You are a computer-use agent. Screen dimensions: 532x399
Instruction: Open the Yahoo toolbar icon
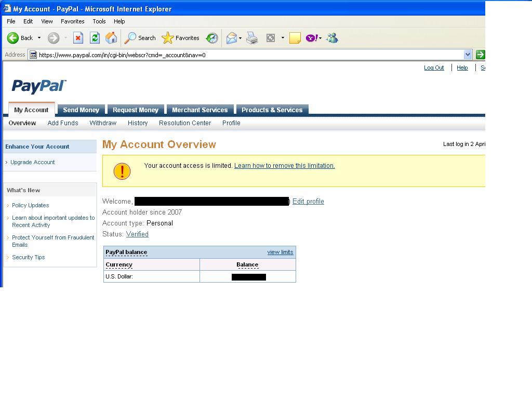pos(312,38)
